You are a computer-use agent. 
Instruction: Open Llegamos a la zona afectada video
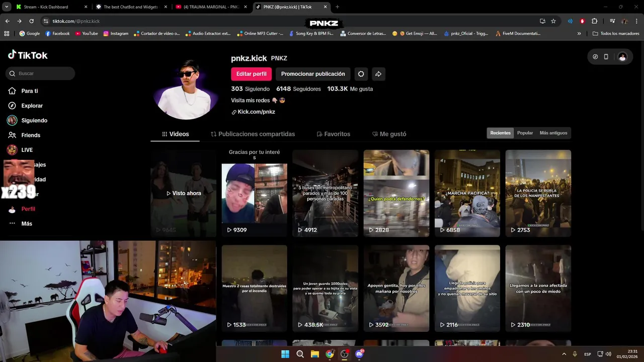click(x=538, y=288)
